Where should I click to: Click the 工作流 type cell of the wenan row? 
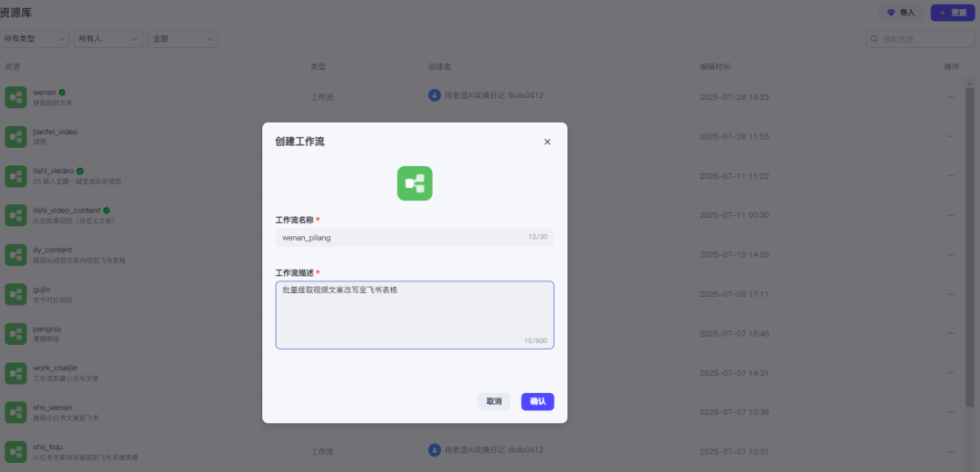pos(322,97)
